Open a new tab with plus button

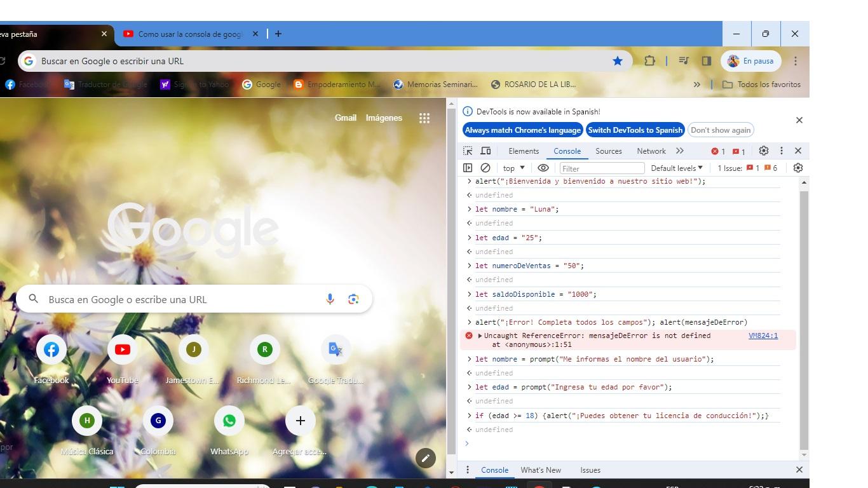point(278,34)
